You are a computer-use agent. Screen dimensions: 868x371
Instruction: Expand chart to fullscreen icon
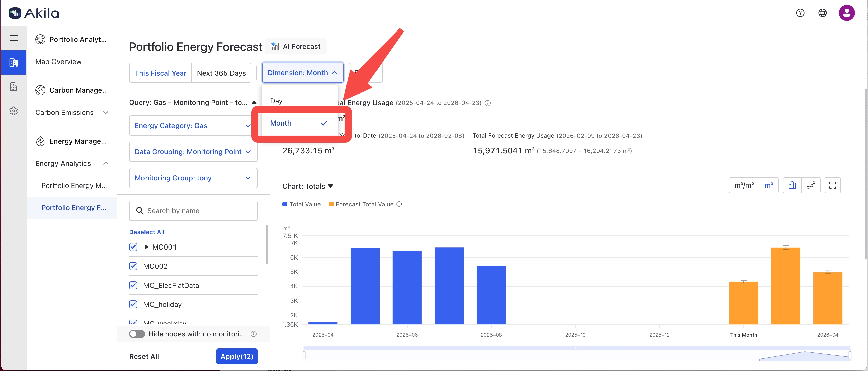point(832,185)
